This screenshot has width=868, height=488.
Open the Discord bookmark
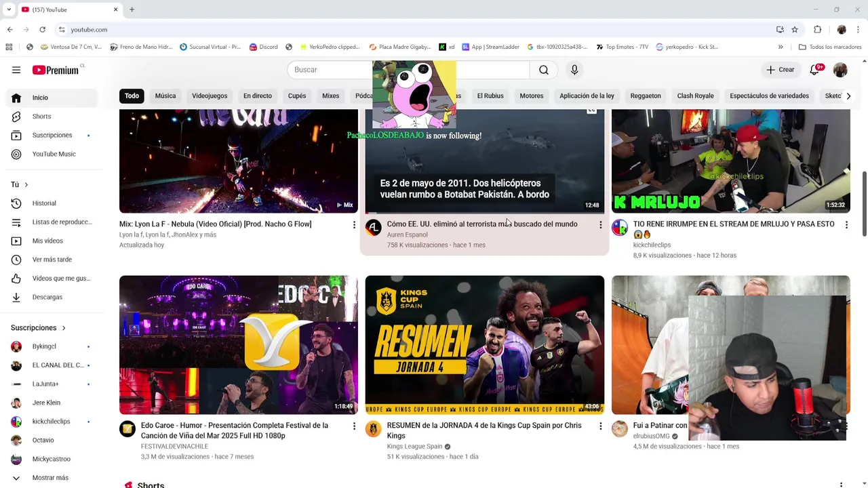pos(263,47)
